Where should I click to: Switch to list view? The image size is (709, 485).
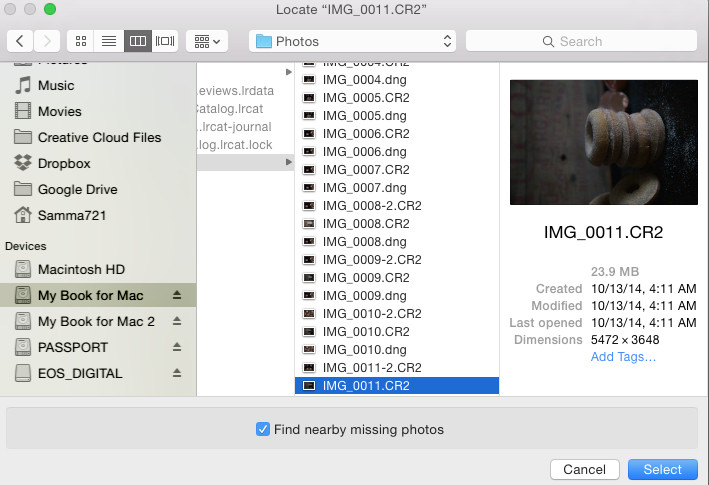[109, 42]
